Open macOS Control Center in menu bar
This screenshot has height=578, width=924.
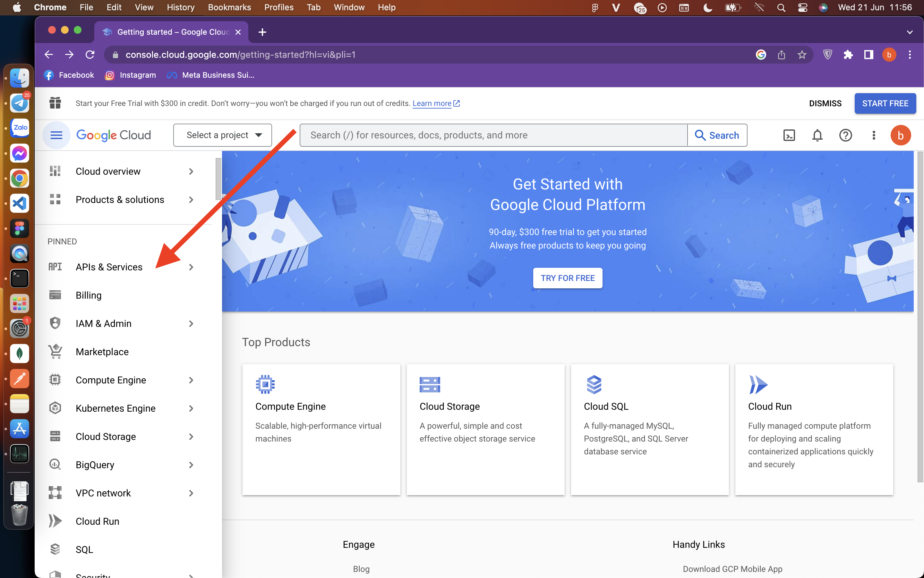802,7
